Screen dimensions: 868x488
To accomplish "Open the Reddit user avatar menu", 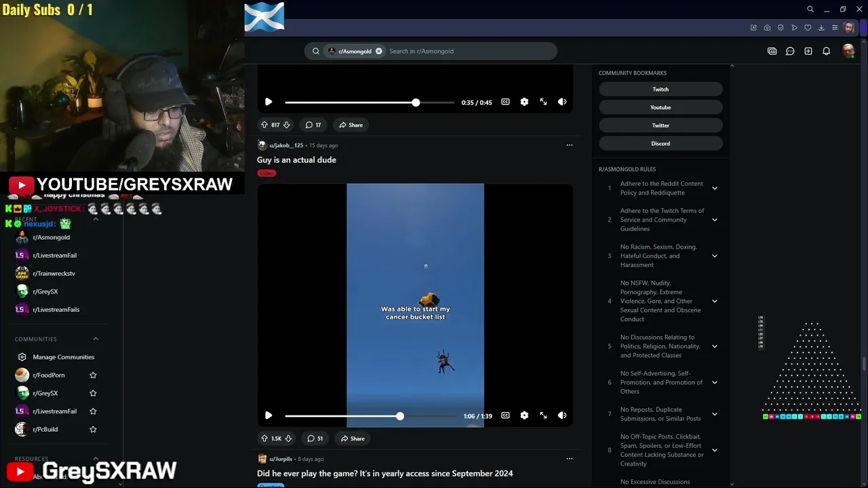I will [848, 51].
